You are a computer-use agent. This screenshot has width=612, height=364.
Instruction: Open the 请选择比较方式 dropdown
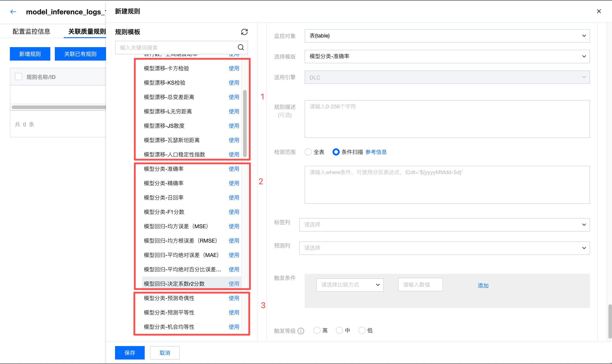click(350, 285)
